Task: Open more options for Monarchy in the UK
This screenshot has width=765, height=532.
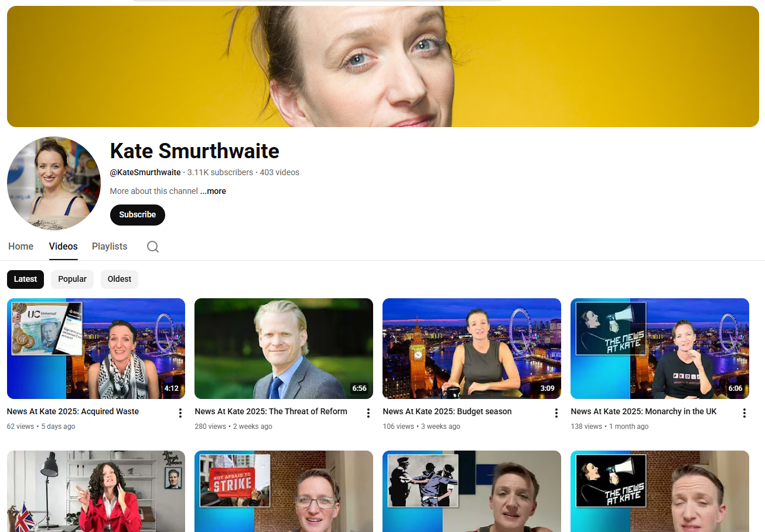Action: tap(744, 413)
